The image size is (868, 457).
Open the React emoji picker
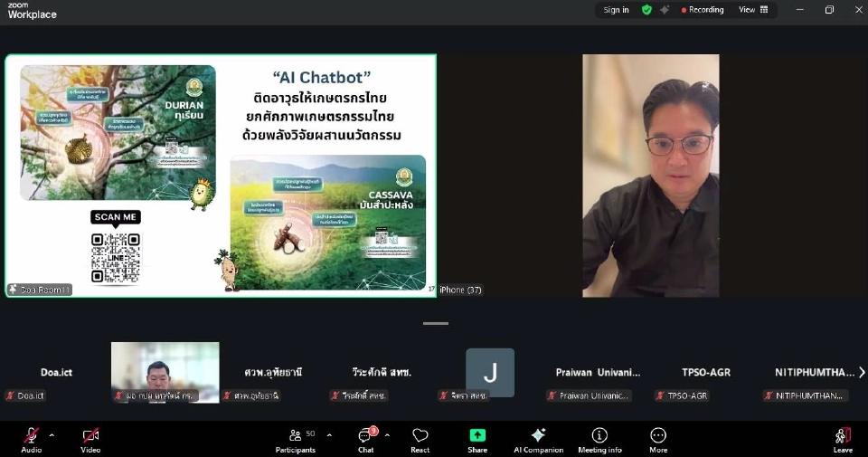point(420,436)
